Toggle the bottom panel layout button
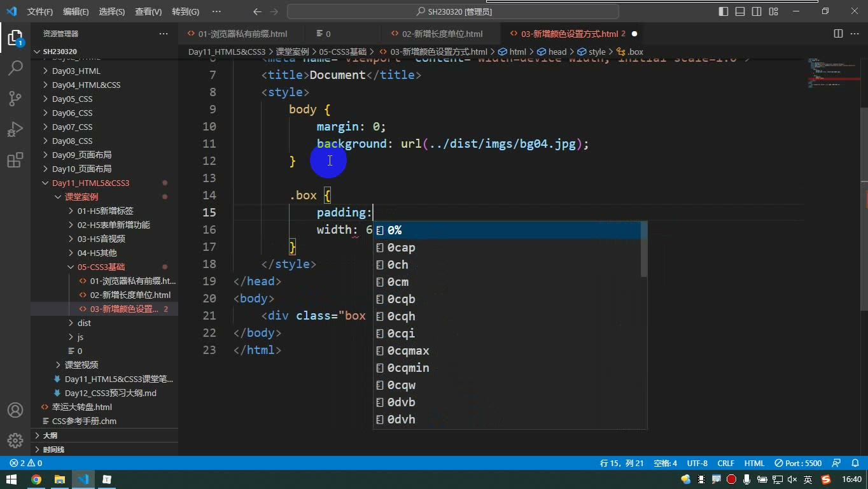Viewport: 868px width, 489px height. [x=740, y=11]
